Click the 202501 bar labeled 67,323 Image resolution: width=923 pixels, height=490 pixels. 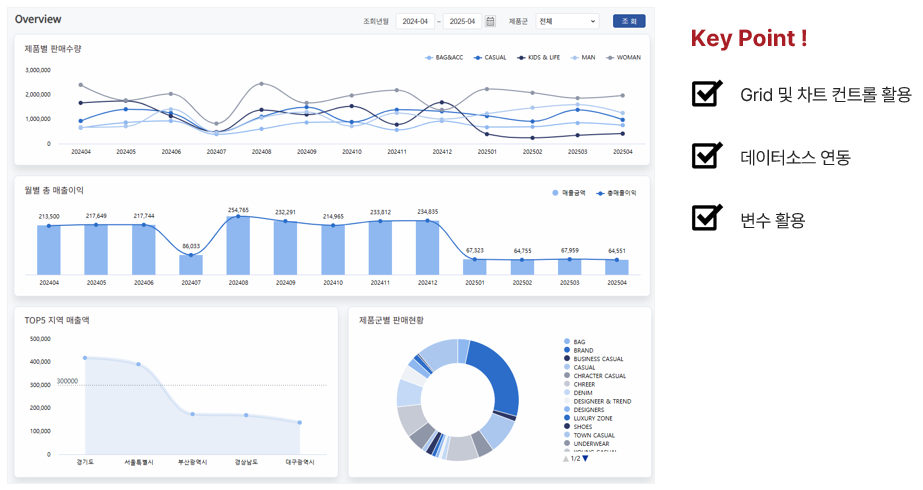coord(474,267)
